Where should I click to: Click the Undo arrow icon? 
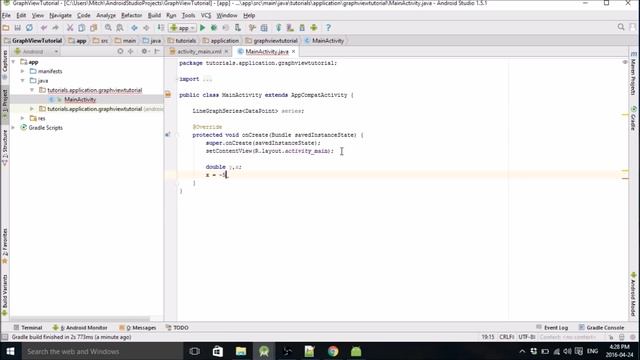pyautogui.click(x=44, y=28)
